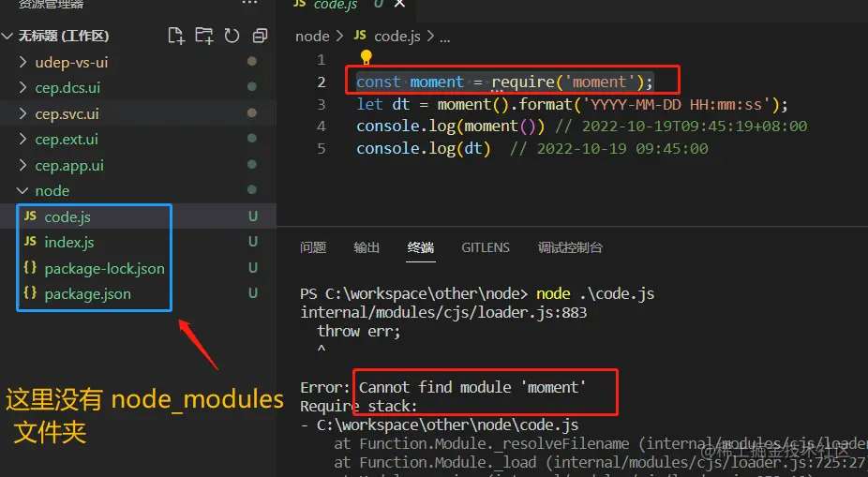Click the console.log(dt) statement

pyautogui.click(x=424, y=149)
